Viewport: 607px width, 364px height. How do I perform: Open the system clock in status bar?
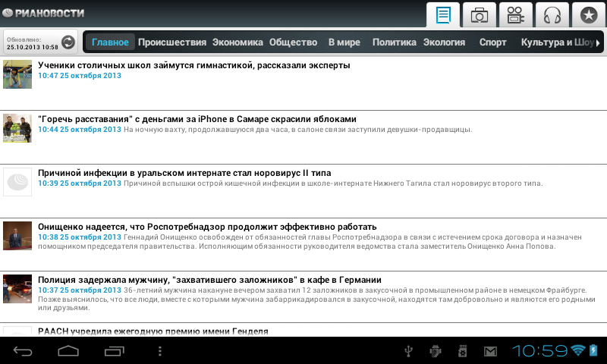pyautogui.click(x=539, y=350)
